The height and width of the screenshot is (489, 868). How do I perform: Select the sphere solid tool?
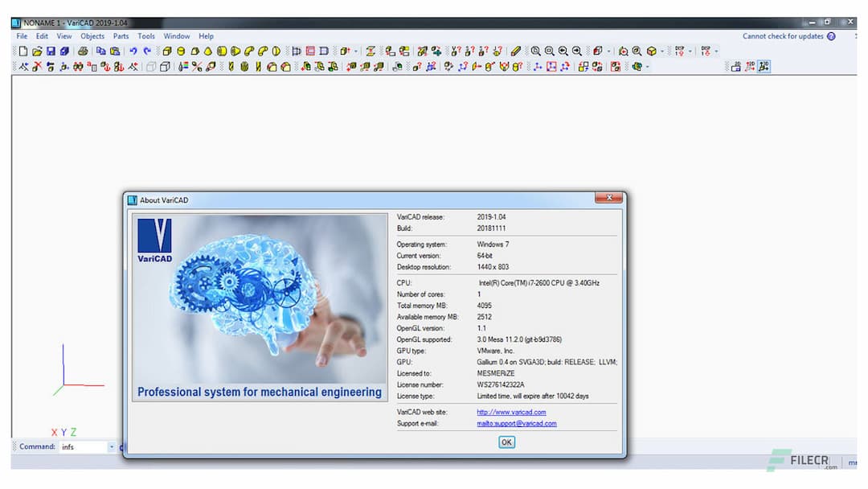coord(181,51)
